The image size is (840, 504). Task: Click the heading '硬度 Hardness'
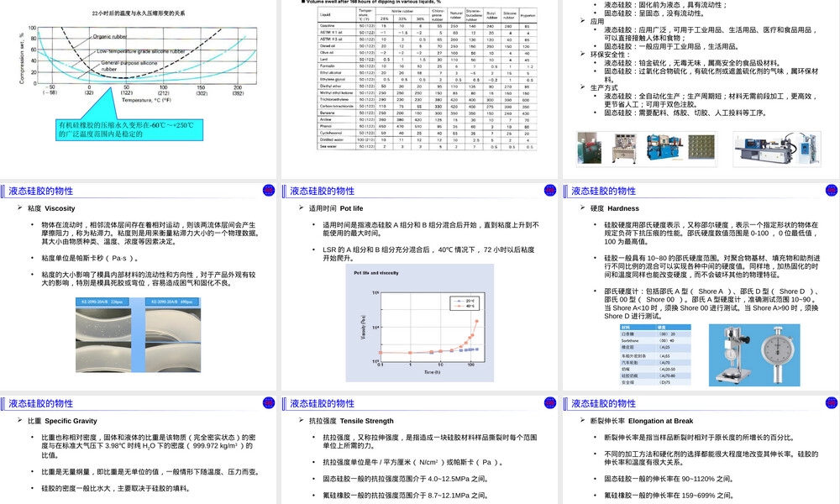615,208
